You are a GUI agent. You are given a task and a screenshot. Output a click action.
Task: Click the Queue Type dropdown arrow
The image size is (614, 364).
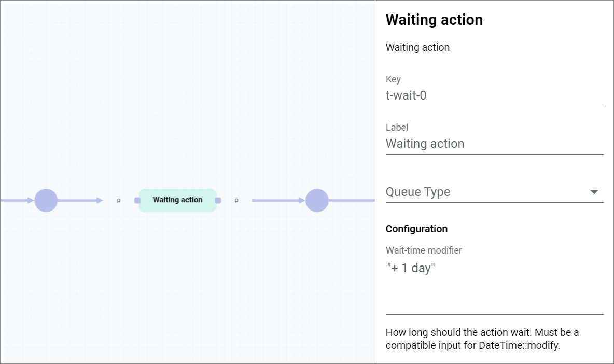pos(594,192)
